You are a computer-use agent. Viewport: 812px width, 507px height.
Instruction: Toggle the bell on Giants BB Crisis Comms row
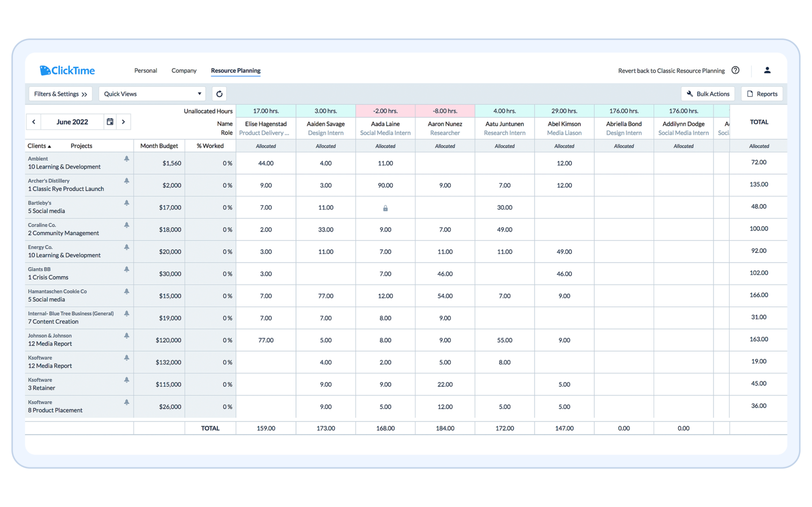click(x=126, y=269)
